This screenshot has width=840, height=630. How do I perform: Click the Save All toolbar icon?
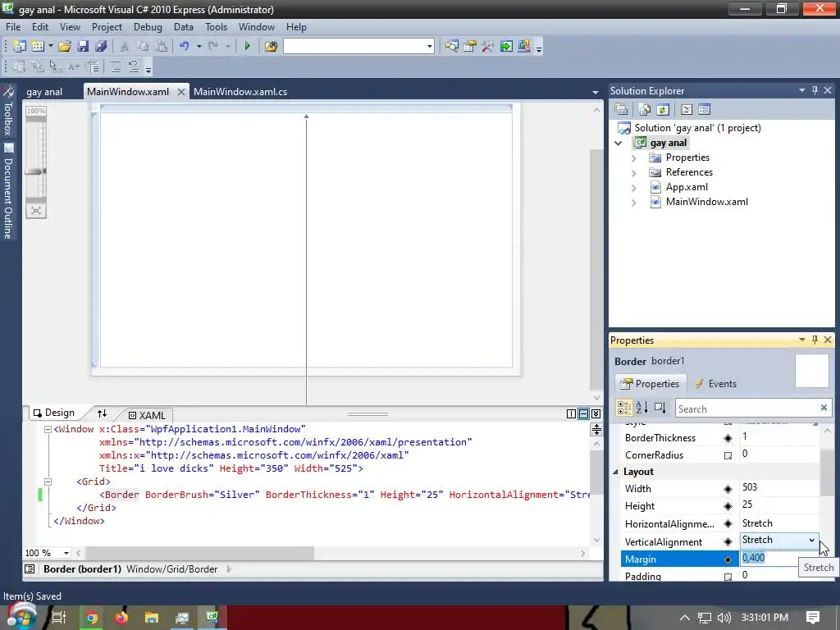[101, 46]
